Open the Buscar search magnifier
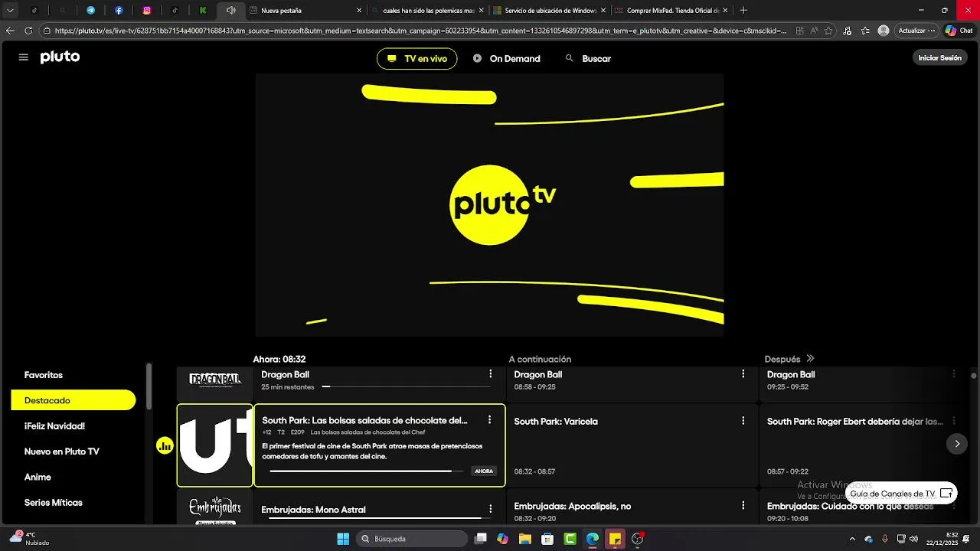The height and width of the screenshot is (551, 980). (x=569, y=58)
